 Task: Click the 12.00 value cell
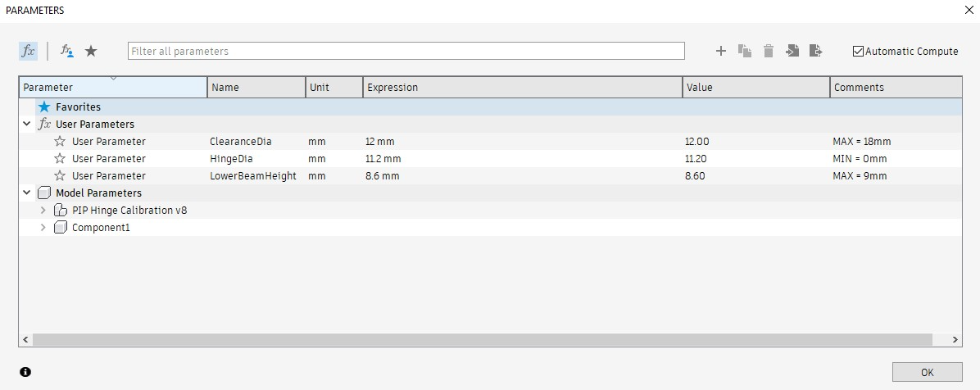coord(697,141)
